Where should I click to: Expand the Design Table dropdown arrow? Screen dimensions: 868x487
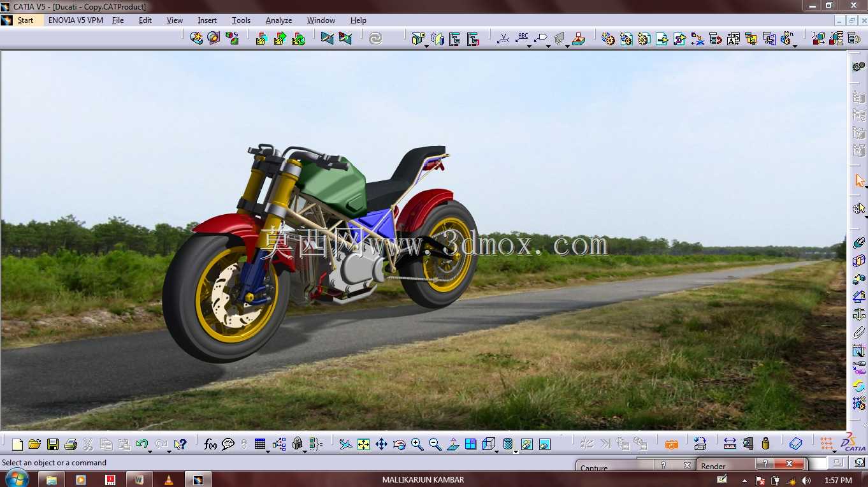[267, 451]
